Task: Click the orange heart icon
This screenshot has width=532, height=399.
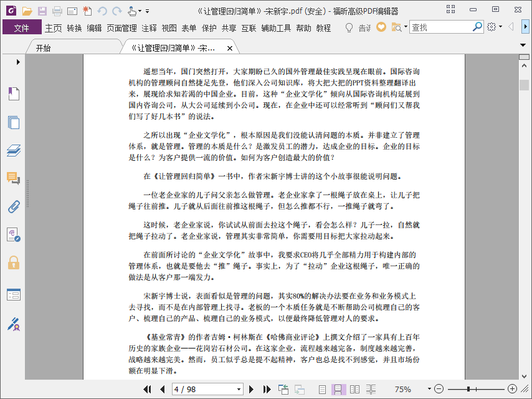Action: click(x=381, y=27)
